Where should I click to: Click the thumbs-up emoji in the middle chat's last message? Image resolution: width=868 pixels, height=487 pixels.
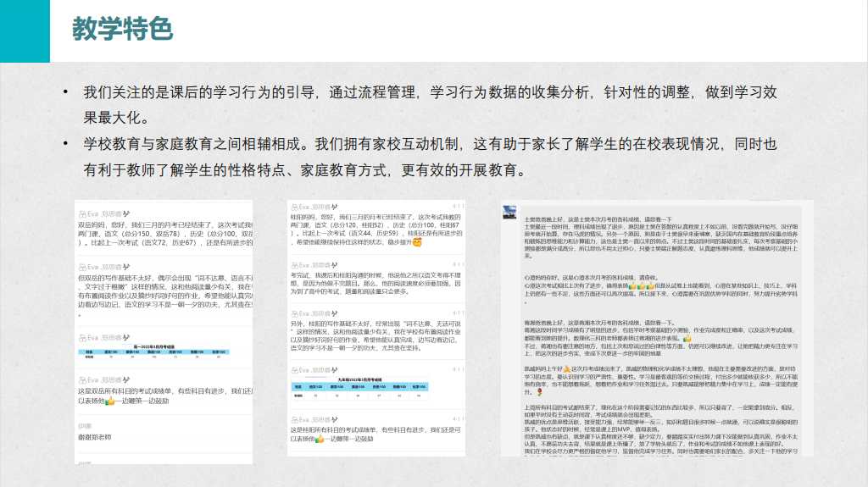[320, 440]
